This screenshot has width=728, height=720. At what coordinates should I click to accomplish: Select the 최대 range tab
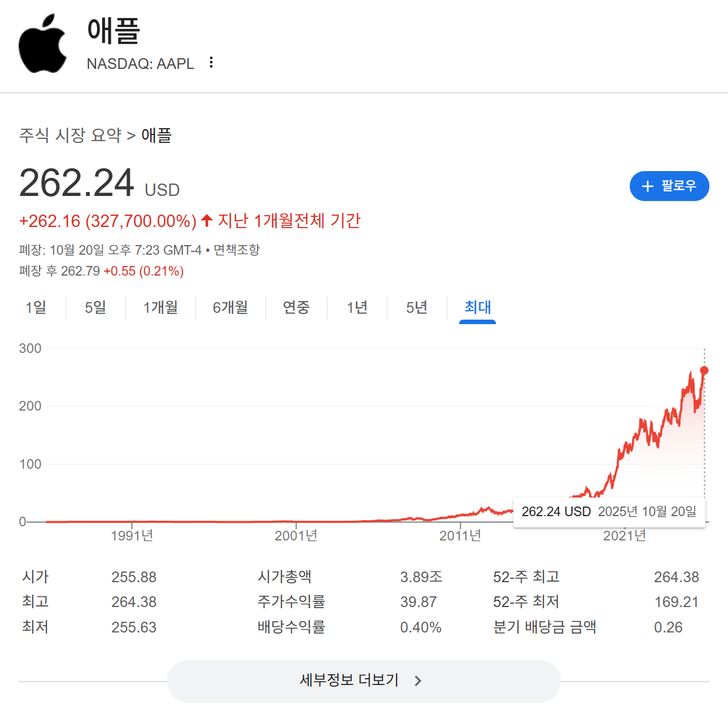tap(477, 307)
